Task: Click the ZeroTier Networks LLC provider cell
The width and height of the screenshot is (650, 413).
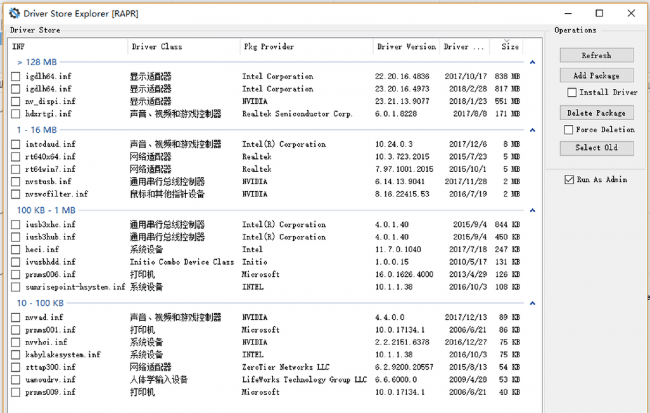Action: [286, 367]
